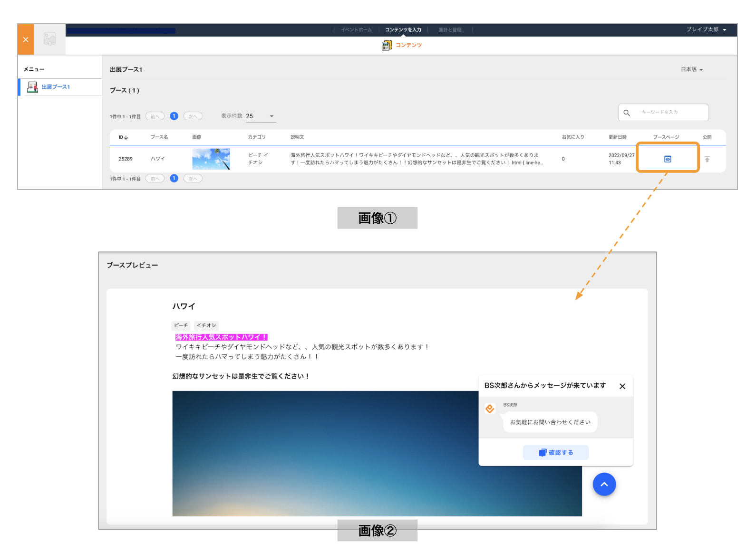Click the ID cell 25289
Image resolution: width=756 pixels, height=552 pixels.
tap(126, 159)
